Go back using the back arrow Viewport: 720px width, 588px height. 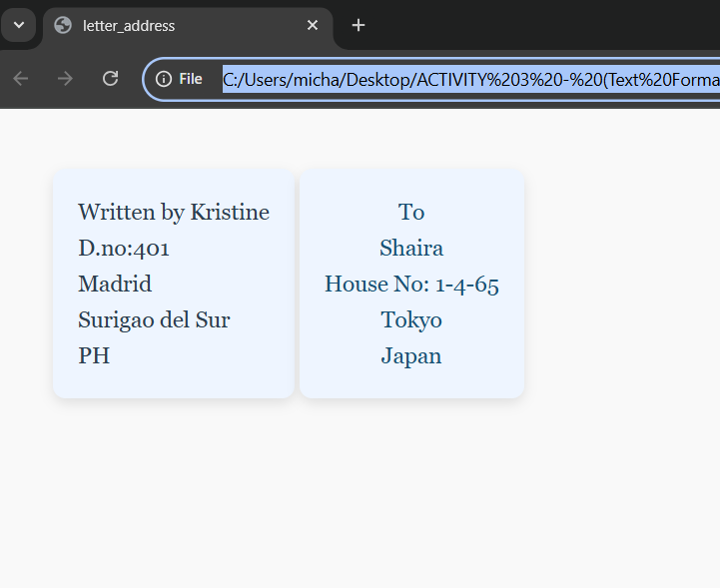pyautogui.click(x=21, y=79)
